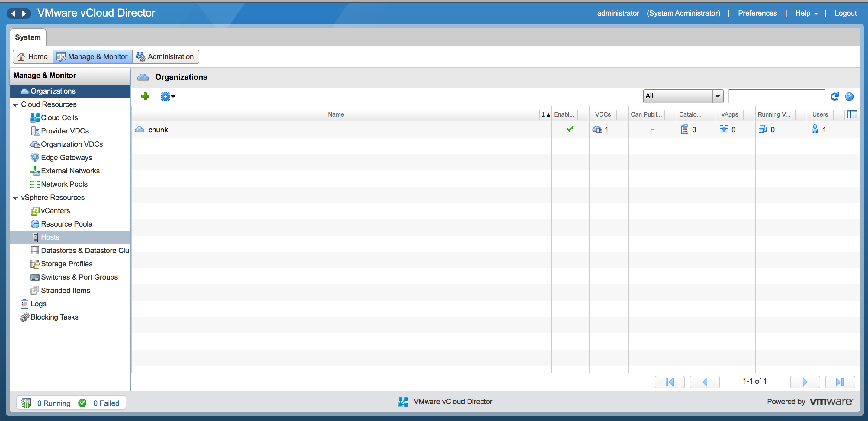Viewport: 868px width, 421px height.
Task: Click the refresh icon next to search
Action: pyautogui.click(x=834, y=96)
